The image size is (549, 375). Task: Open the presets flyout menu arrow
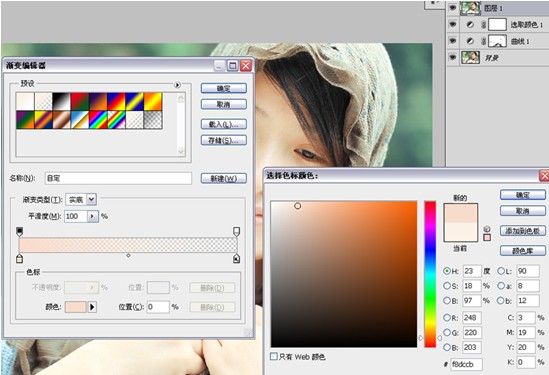[x=178, y=85]
